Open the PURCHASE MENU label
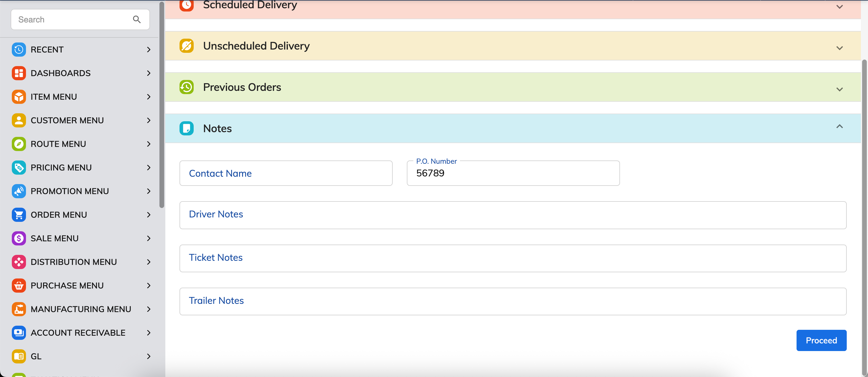 click(x=67, y=285)
